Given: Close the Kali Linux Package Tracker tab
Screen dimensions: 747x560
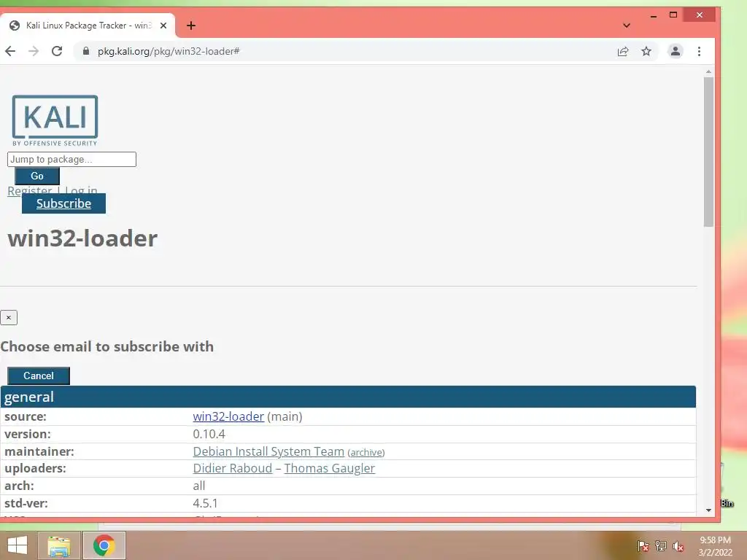Looking at the screenshot, I should coord(163,26).
